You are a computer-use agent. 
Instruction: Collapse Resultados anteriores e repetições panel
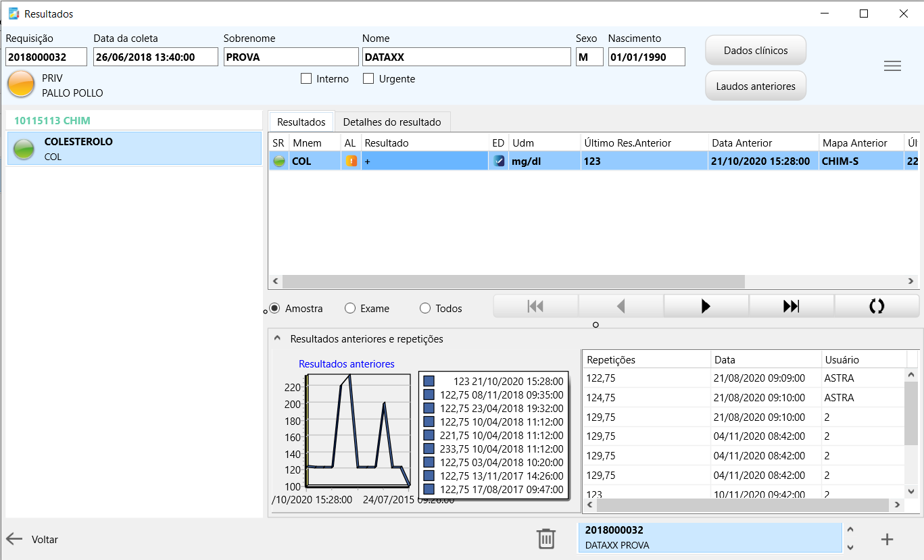pos(277,338)
